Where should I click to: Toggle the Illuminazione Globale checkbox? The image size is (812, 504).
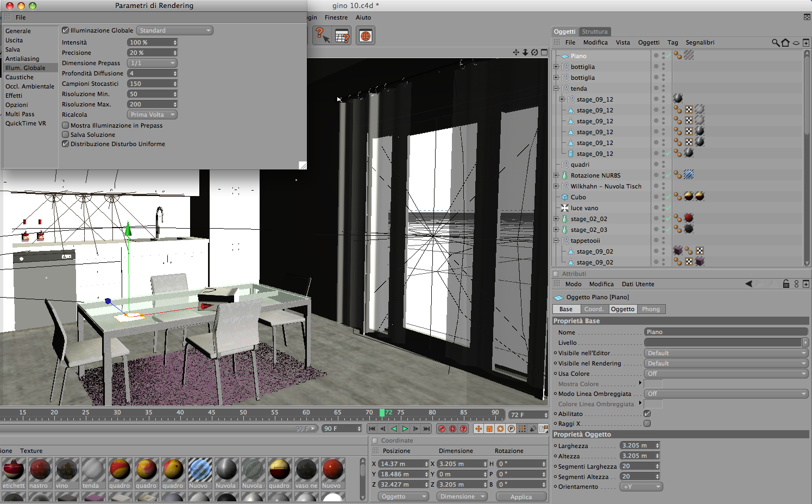[65, 30]
